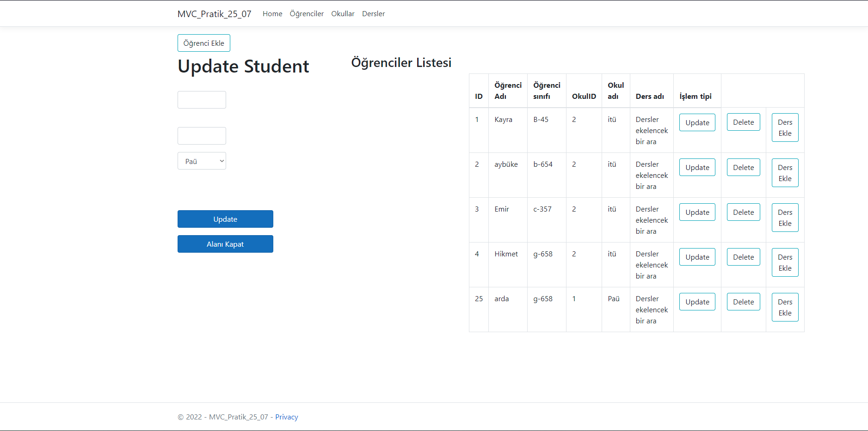Update student Hikmet's row
Viewport: 868px width, 431px height.
(697, 257)
